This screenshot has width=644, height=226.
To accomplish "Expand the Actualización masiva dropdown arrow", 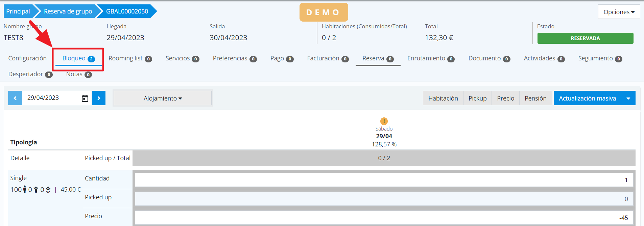I will click(x=628, y=98).
